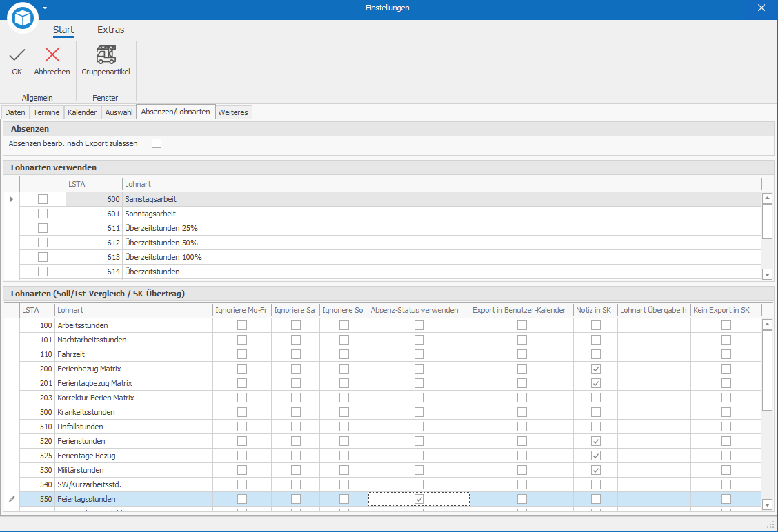The image size is (778, 532).
Task: Enable Kein Export in SK for Unfallstunden
Action: point(726,427)
